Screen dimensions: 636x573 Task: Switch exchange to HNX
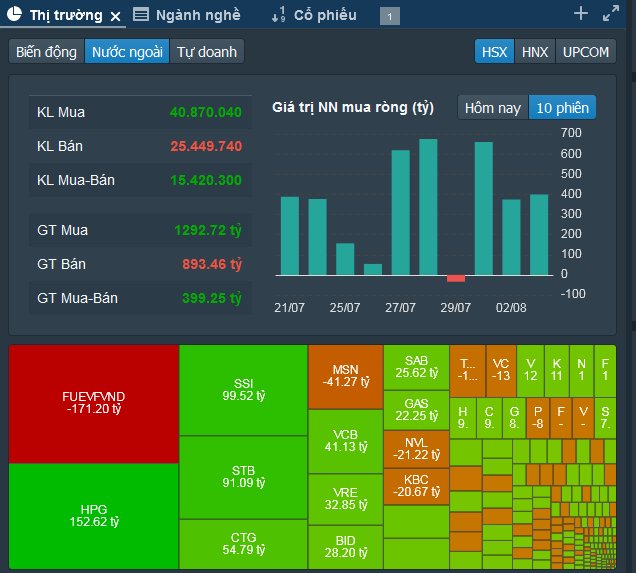(535, 52)
